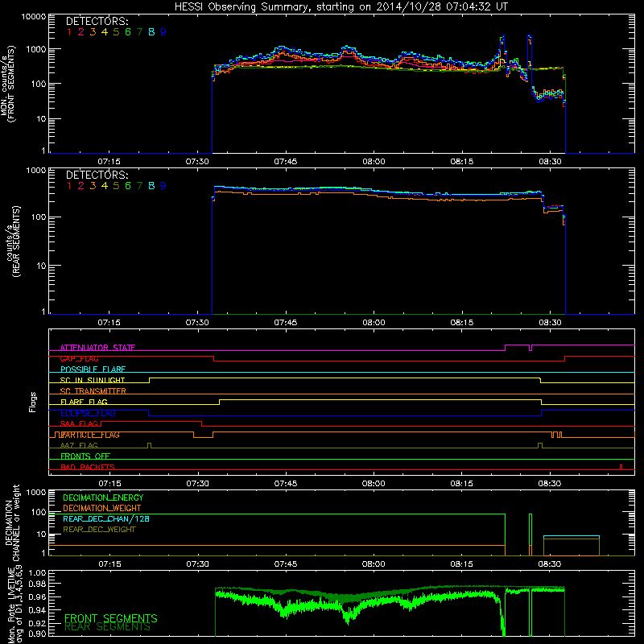Select the ATTENUATOR_STATE flag label
Screen dimensions: 644x644
[x=97, y=348]
